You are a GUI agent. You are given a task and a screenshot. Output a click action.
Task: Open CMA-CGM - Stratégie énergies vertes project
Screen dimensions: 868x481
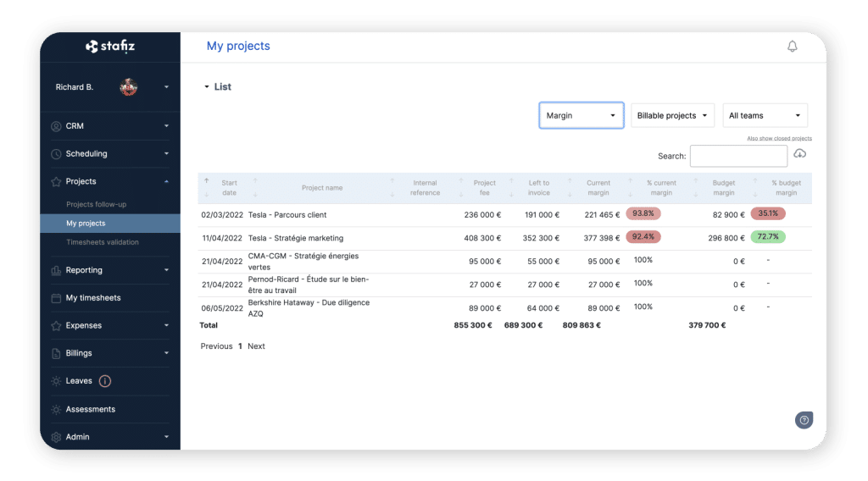[303, 262]
